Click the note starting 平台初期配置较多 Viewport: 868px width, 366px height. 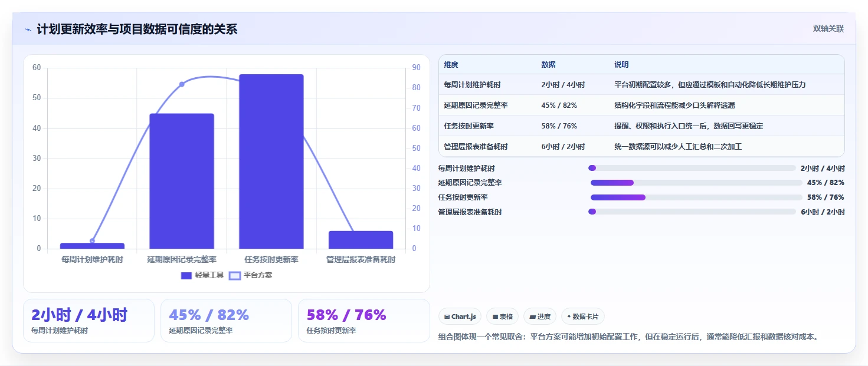pos(710,85)
